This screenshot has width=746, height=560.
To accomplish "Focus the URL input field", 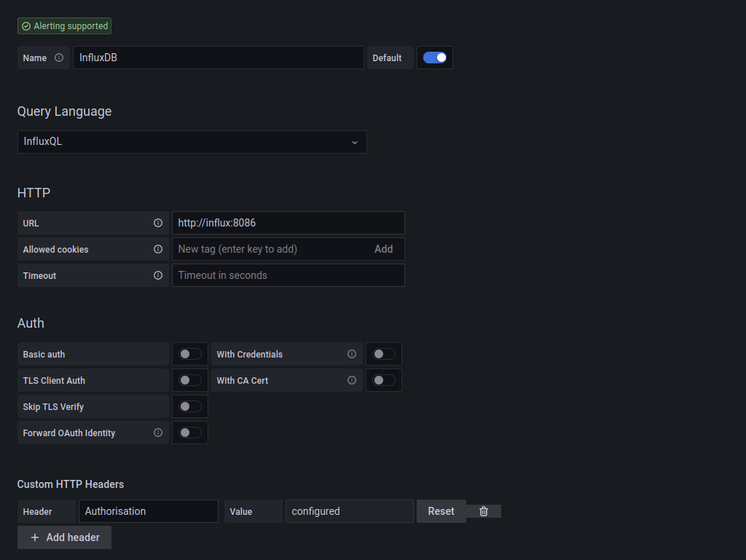I will coord(288,223).
